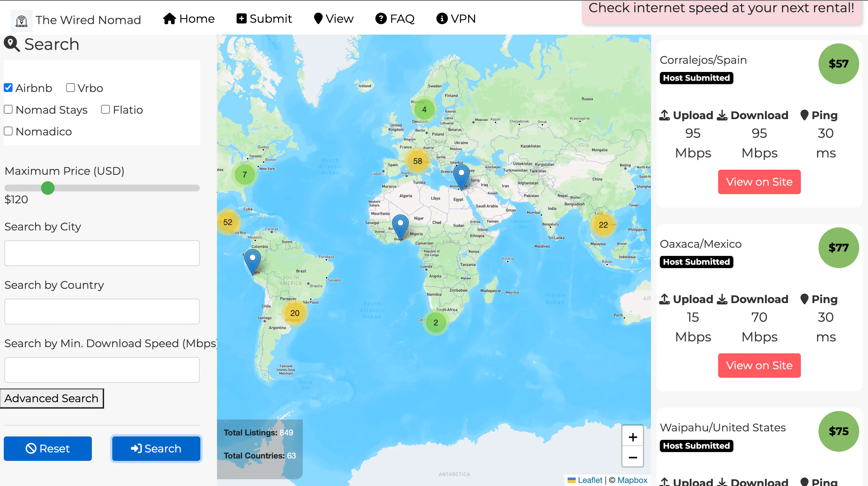Open the VPN page
The image size is (868, 486).
456,19
